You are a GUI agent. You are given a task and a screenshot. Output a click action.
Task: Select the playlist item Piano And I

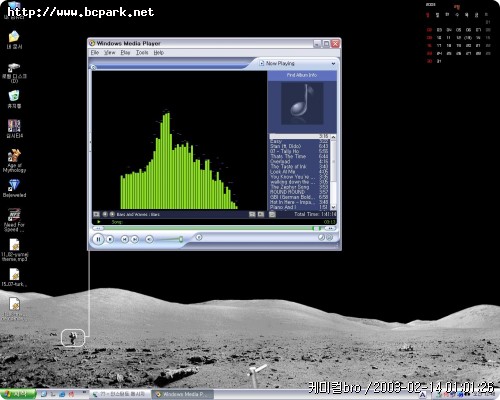(299, 207)
